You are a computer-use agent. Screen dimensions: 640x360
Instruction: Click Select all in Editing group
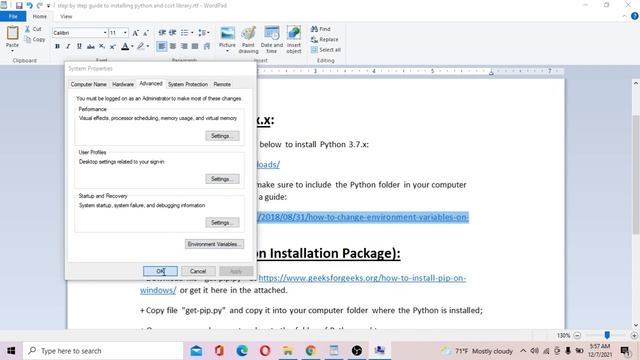pos(326,50)
